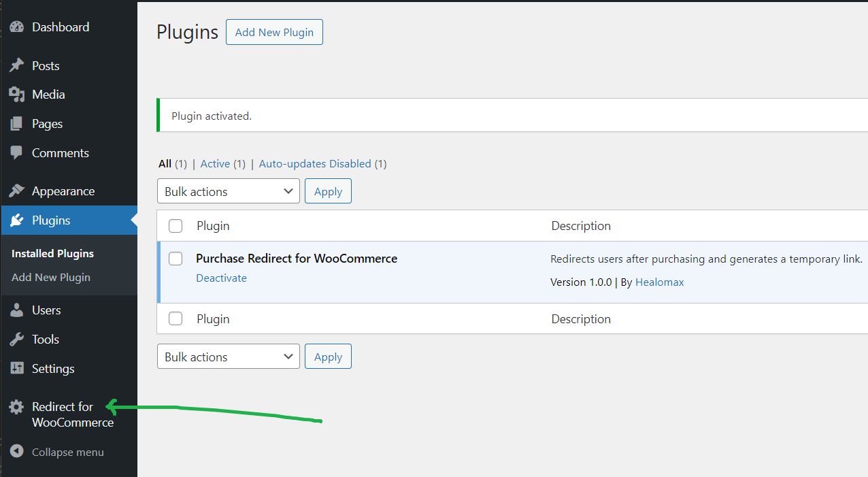Click the Plugins plug icon
Screen dimensions: 868x477
click(x=16, y=220)
